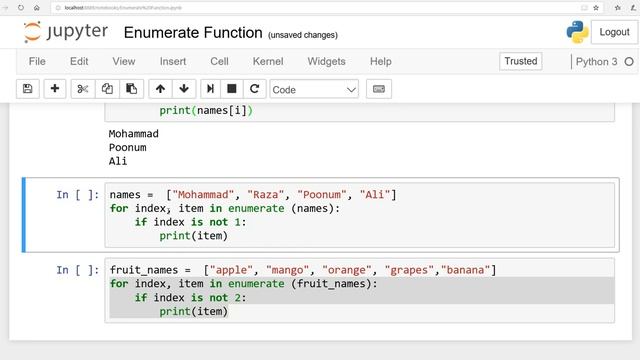The height and width of the screenshot is (360, 640).
Task: Click the Logout button
Action: coord(614,32)
